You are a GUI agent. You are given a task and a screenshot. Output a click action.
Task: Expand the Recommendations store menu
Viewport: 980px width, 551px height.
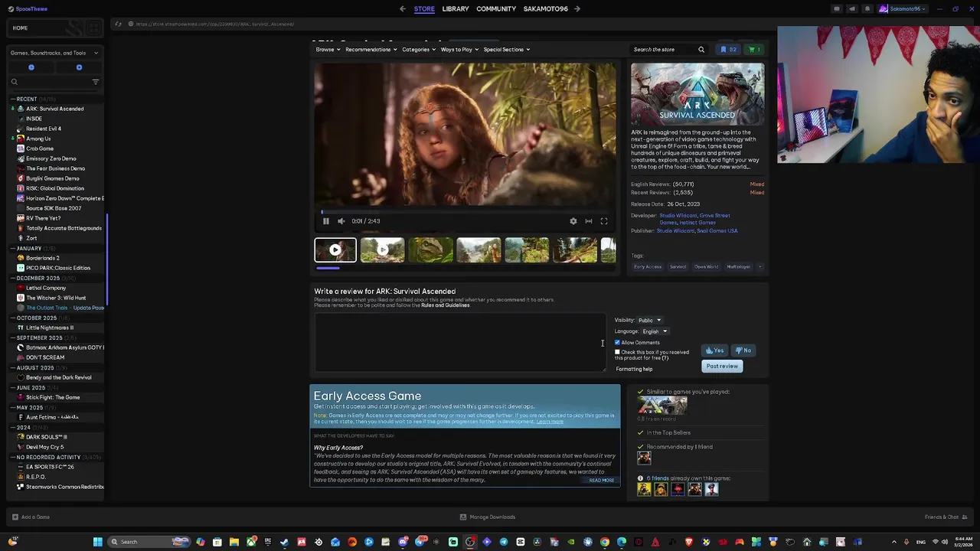tap(371, 50)
